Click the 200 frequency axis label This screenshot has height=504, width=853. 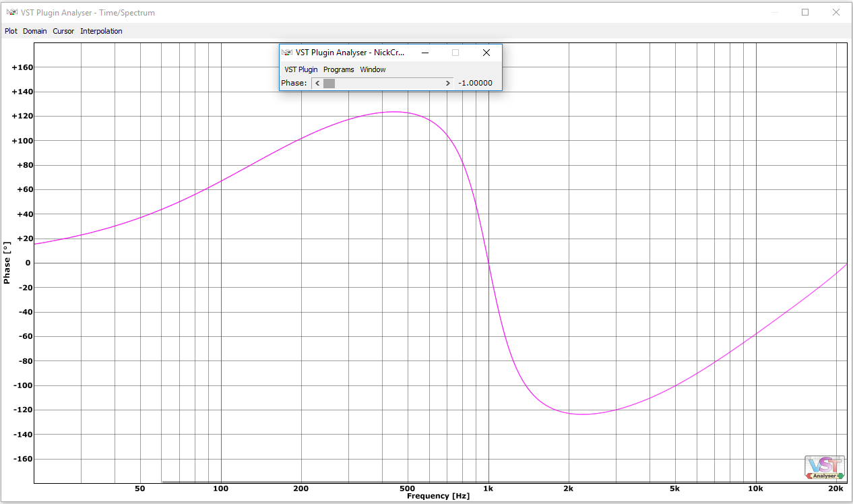[301, 489]
